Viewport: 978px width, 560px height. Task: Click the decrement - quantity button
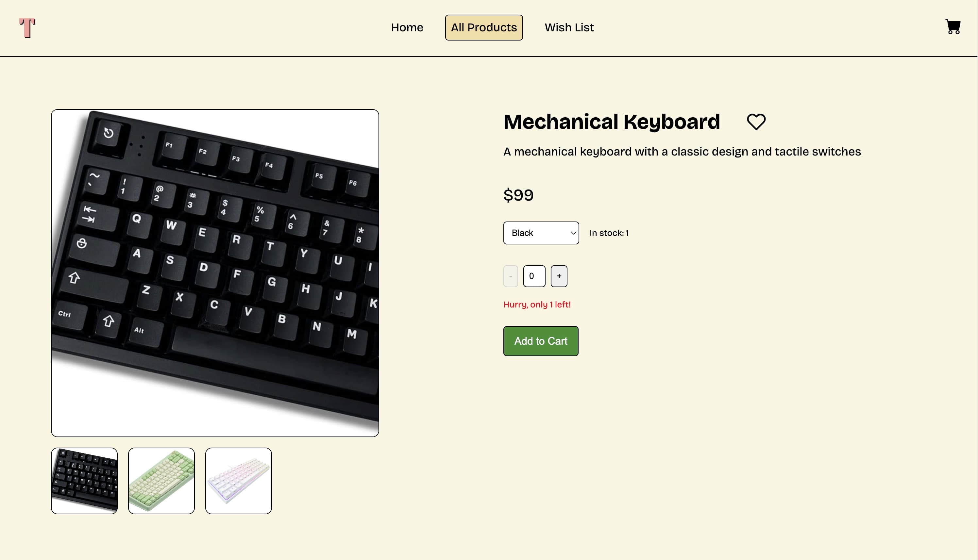click(x=511, y=276)
